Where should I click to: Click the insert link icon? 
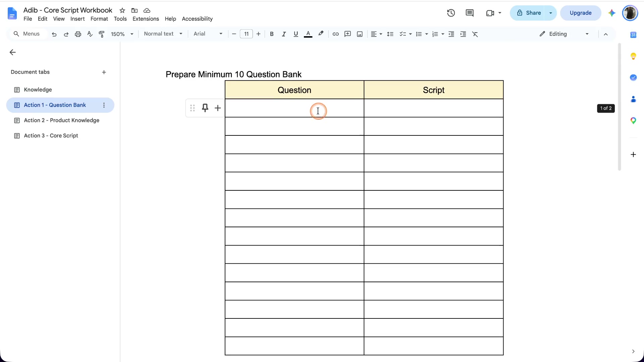pyautogui.click(x=335, y=34)
